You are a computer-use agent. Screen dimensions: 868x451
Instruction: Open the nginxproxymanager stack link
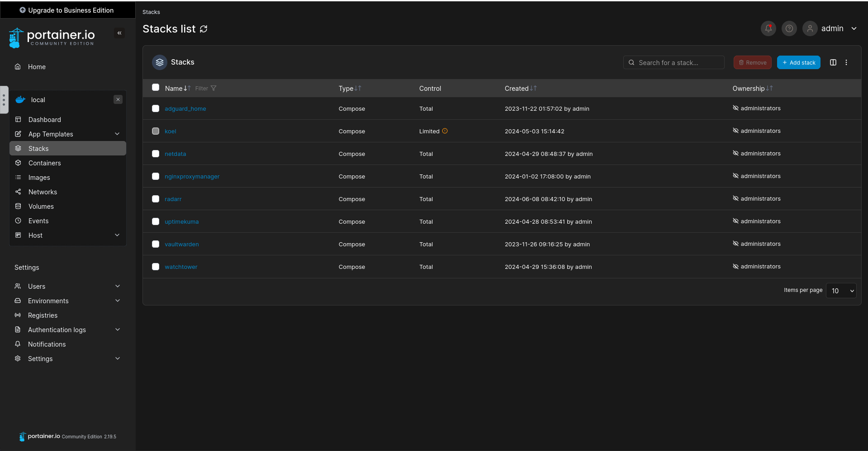tap(192, 176)
